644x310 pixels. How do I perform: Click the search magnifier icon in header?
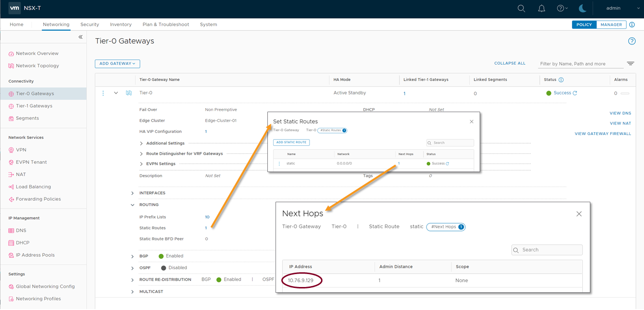click(x=521, y=8)
